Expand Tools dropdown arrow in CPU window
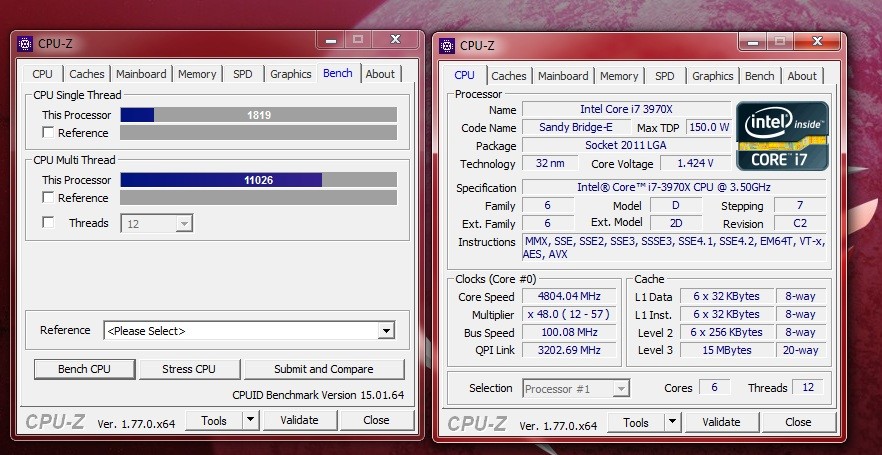 [673, 422]
